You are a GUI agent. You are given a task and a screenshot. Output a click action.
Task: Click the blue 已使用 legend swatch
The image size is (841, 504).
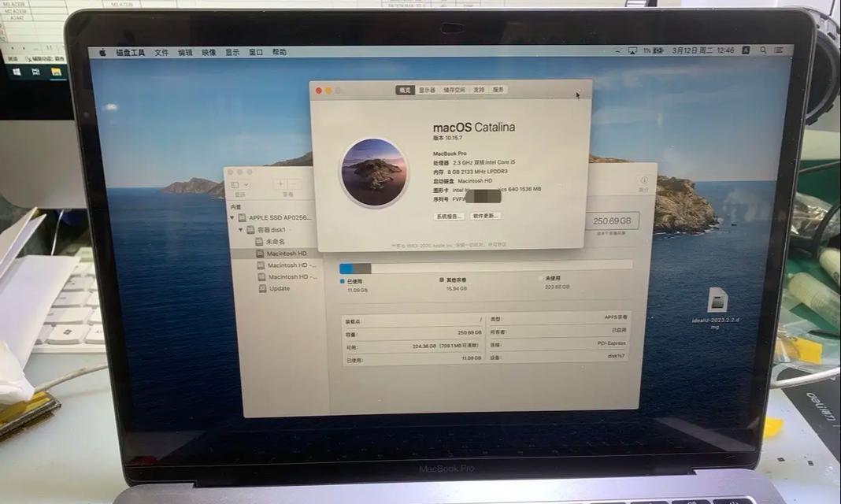(343, 281)
